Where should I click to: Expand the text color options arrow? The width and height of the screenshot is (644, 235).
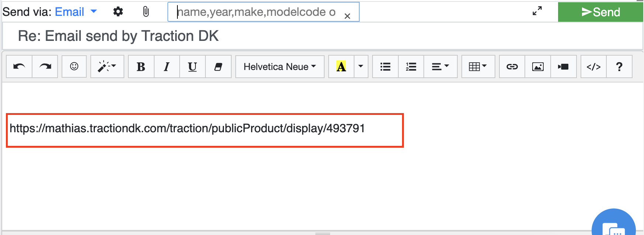point(361,67)
